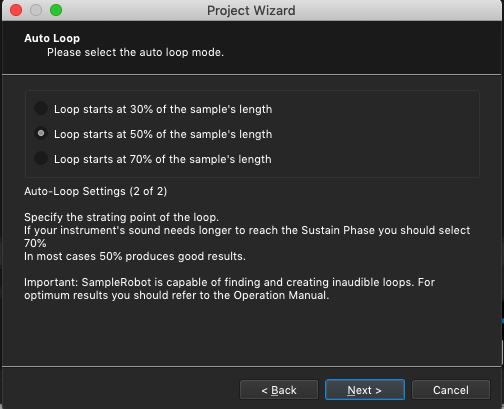This screenshot has height=409, width=504.
Task: Click the Project Wizard title bar text
Action: tap(251, 10)
